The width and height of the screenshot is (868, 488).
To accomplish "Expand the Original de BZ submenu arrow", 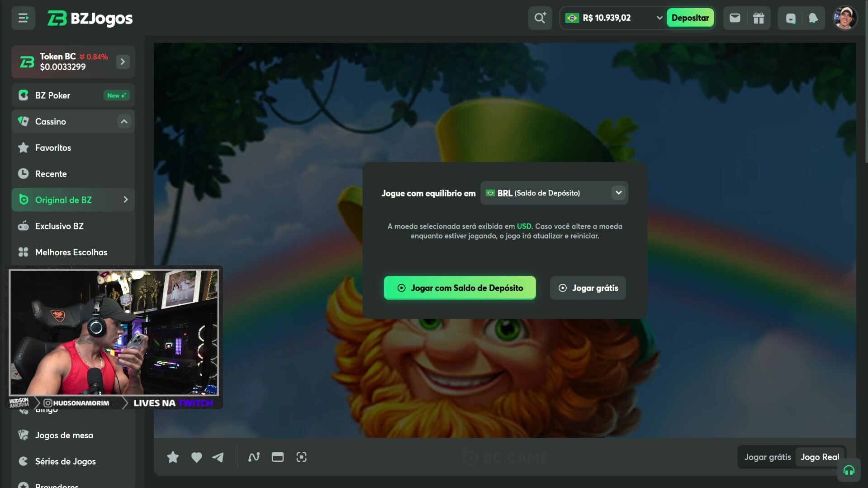I will 126,200.
